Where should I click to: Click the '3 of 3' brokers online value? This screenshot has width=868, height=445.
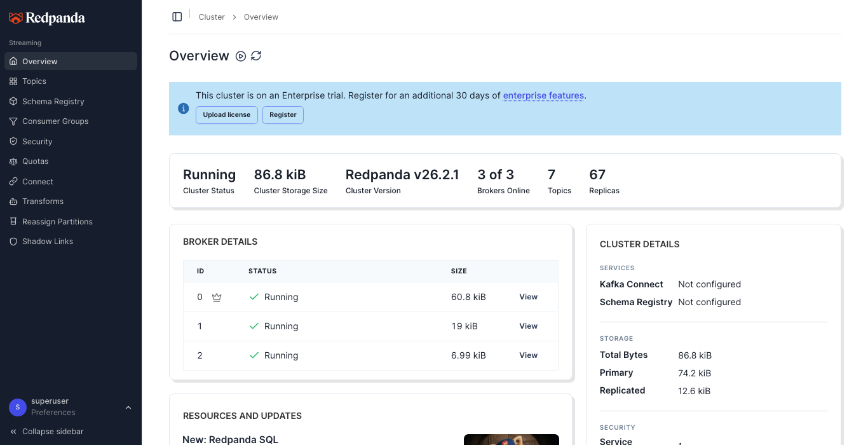(x=496, y=175)
